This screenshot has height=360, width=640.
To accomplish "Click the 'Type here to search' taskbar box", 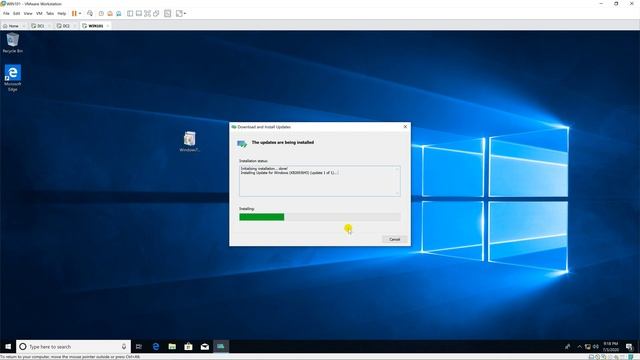I will coord(73,347).
